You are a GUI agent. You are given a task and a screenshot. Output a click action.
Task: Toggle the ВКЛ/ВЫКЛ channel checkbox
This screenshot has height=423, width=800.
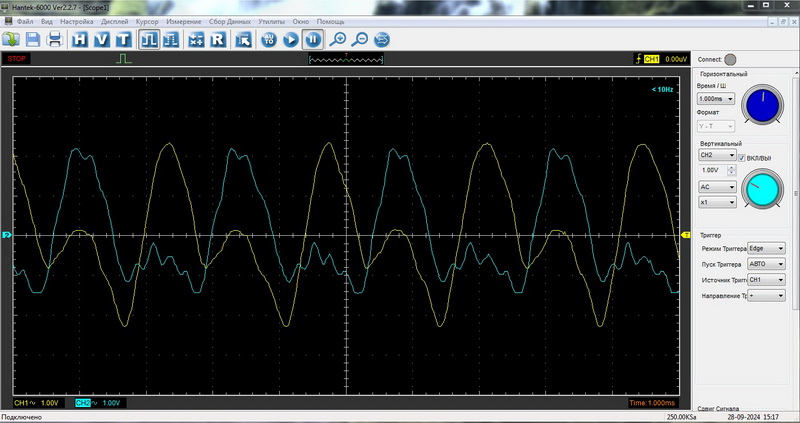pos(741,156)
